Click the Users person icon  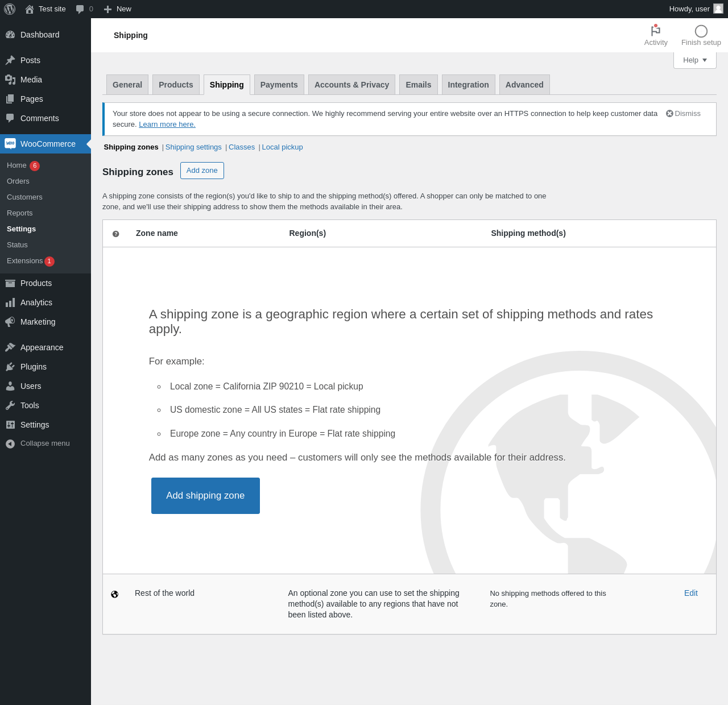pos(10,386)
